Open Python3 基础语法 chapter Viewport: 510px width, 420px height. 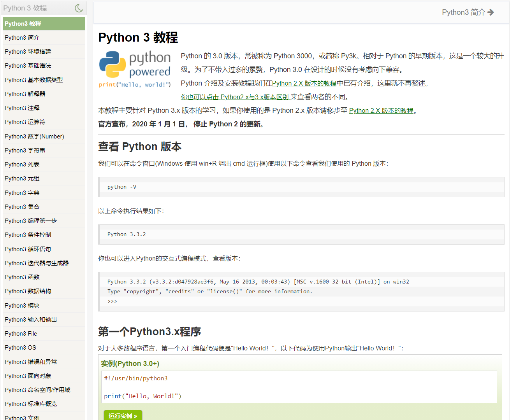point(44,66)
